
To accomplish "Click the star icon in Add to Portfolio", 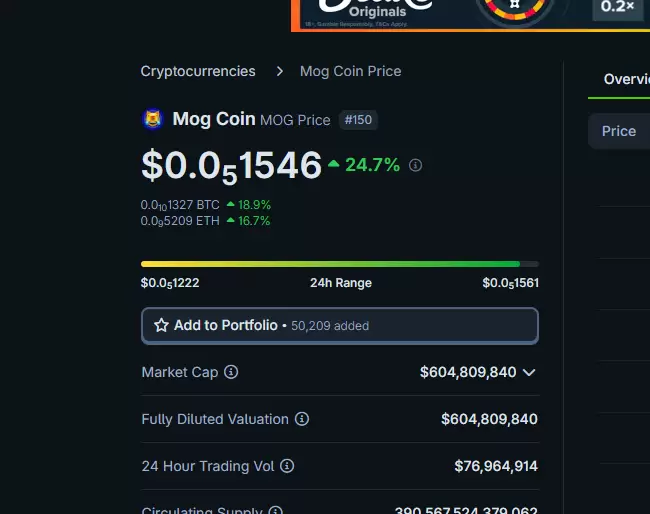I will click(x=161, y=325).
